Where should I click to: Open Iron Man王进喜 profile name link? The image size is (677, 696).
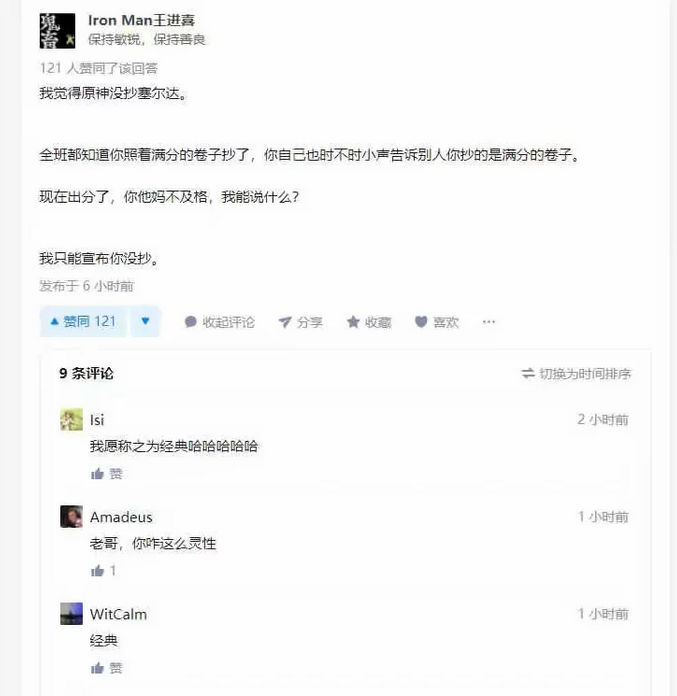[x=141, y=20]
